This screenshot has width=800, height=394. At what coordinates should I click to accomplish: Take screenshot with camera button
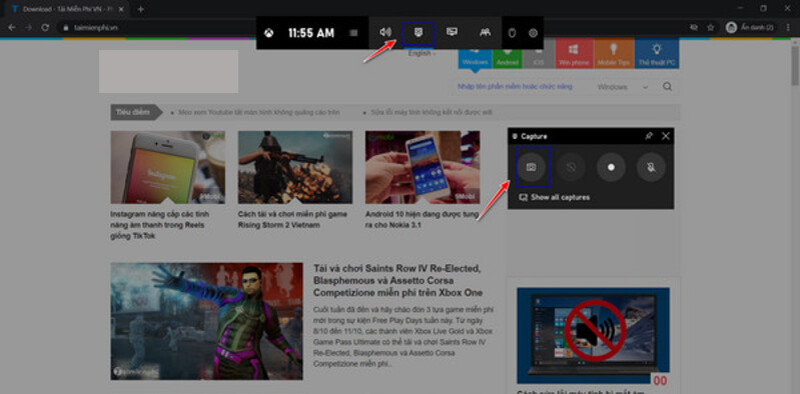tap(531, 167)
